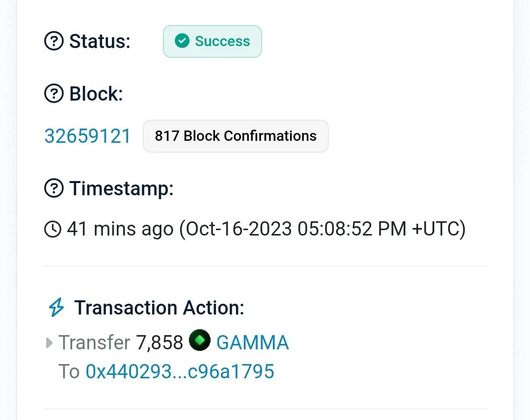
Task: Click the help icon beside Timestamp
Action: tap(53, 188)
